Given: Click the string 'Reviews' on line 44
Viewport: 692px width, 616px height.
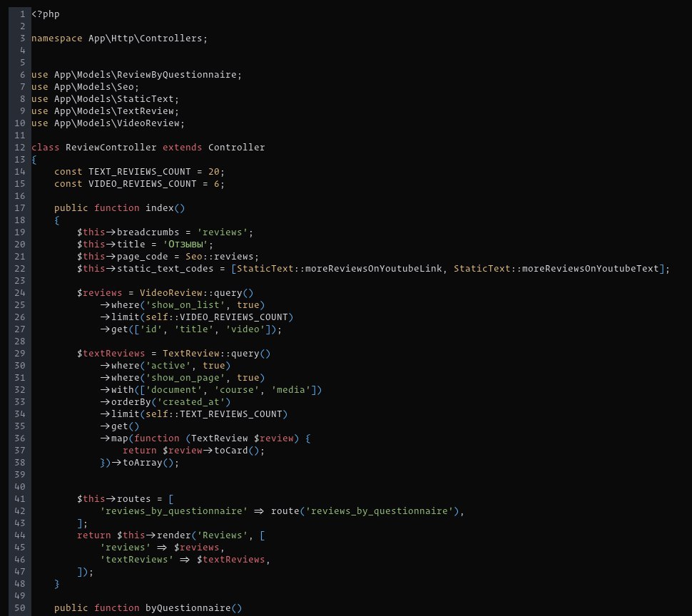Looking at the screenshot, I should (223, 535).
